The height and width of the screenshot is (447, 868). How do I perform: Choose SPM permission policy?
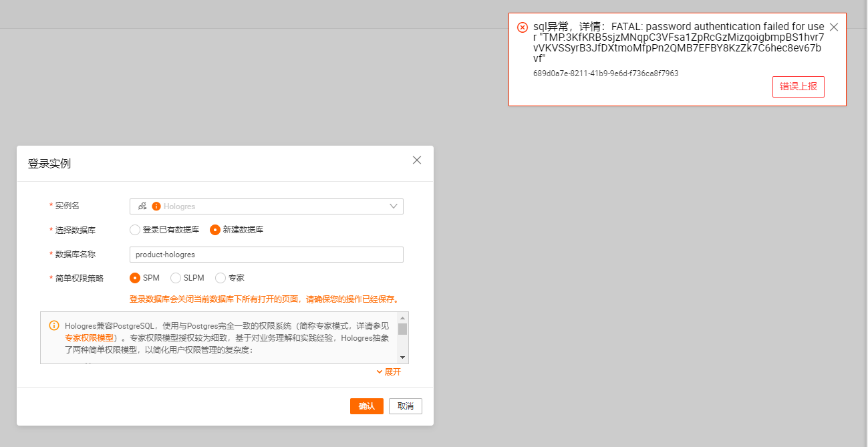(135, 278)
